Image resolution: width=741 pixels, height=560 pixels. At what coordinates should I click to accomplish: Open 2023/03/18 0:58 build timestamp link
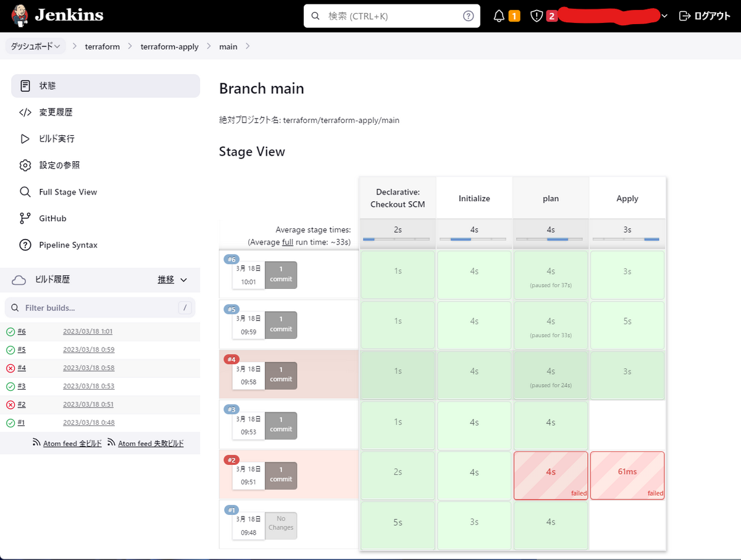(x=88, y=368)
